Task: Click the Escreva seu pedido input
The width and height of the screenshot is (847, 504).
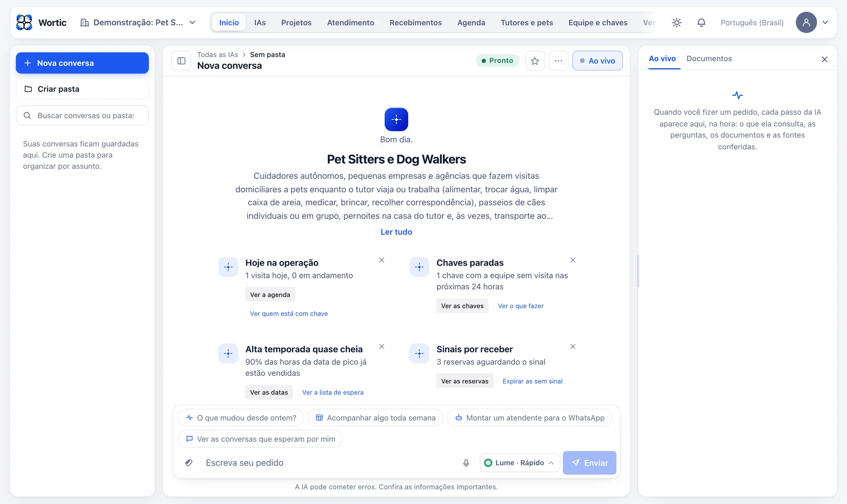Action: [x=329, y=463]
